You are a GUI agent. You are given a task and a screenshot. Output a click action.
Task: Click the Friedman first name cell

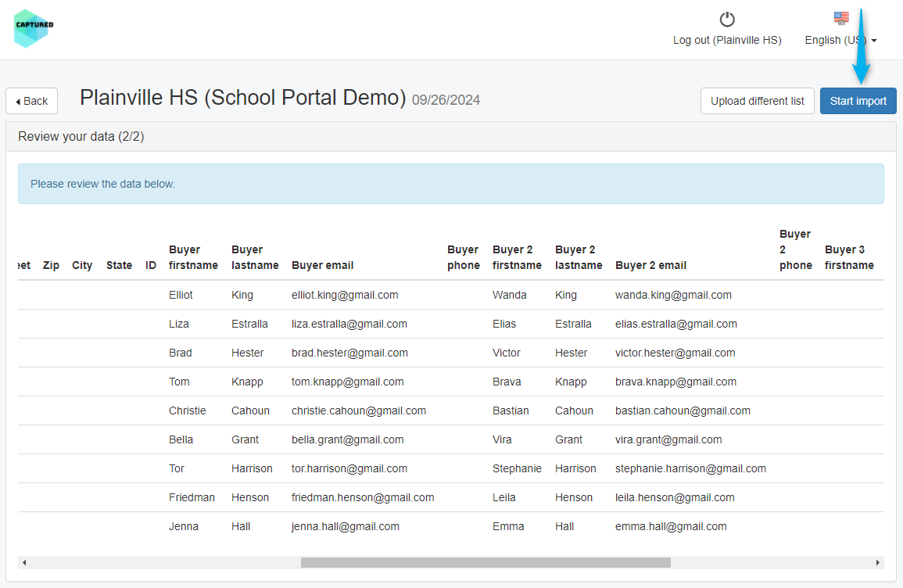pos(192,497)
